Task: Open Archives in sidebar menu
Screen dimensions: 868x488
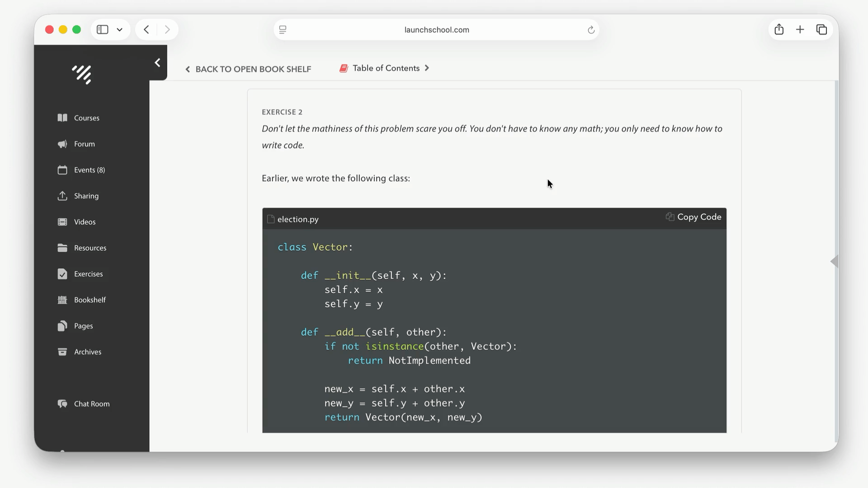Action: [x=87, y=352]
